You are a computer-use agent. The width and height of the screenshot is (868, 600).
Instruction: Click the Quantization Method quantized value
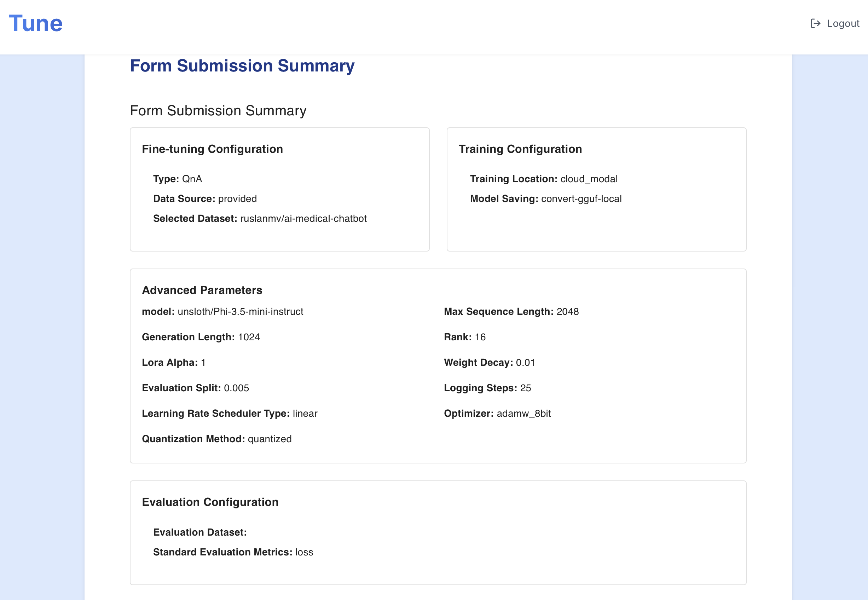270,439
